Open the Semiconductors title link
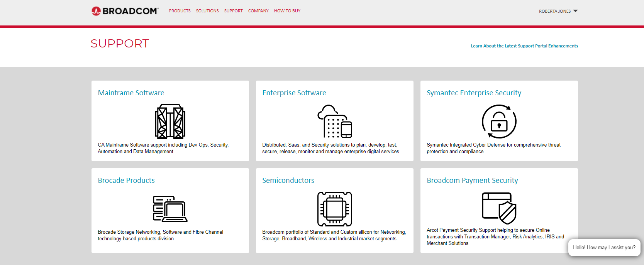The width and height of the screenshot is (644, 265). pyautogui.click(x=288, y=180)
